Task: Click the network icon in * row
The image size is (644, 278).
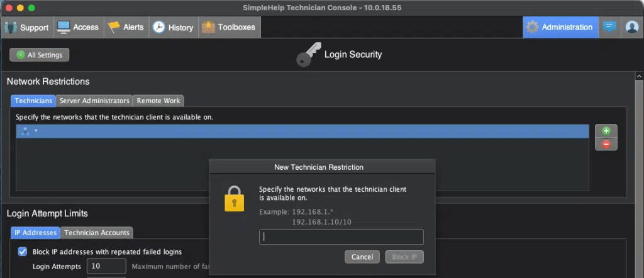Action: click(x=25, y=131)
